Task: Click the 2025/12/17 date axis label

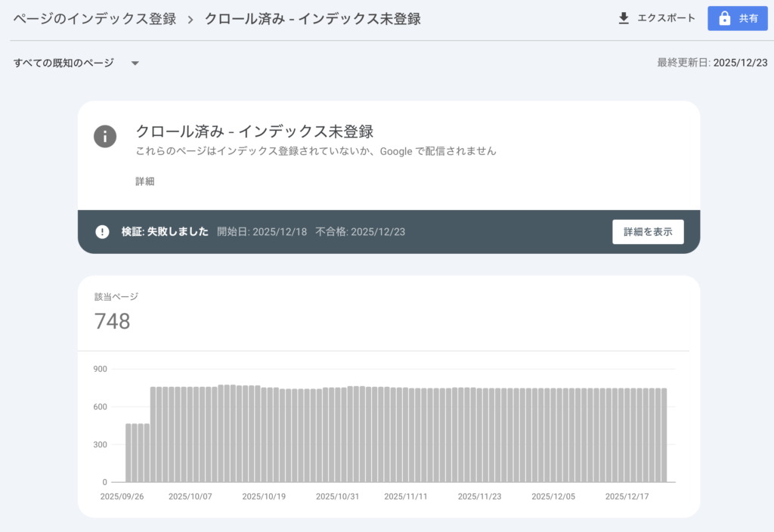Action: (627, 496)
